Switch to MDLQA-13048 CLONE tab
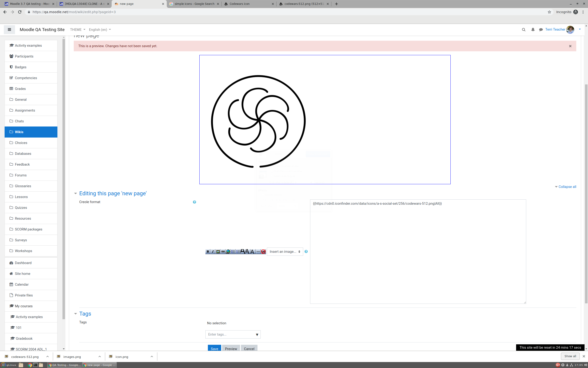The height and width of the screenshot is (368, 588). [85, 4]
